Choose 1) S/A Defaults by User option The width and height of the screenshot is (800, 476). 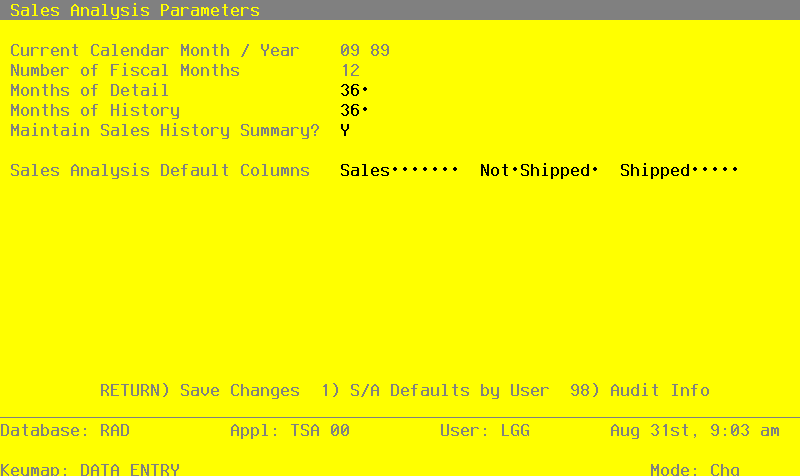point(435,391)
